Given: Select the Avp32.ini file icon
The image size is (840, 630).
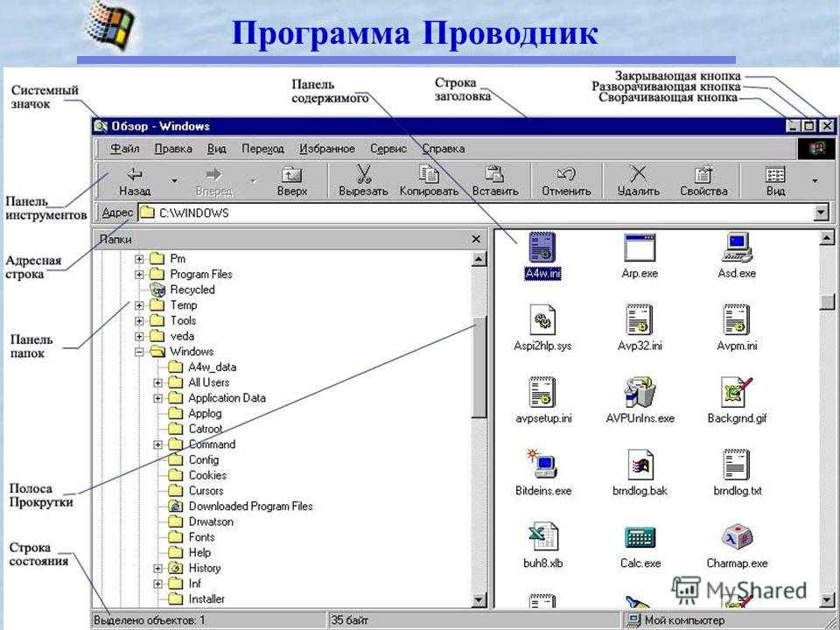Looking at the screenshot, I should point(640,320).
